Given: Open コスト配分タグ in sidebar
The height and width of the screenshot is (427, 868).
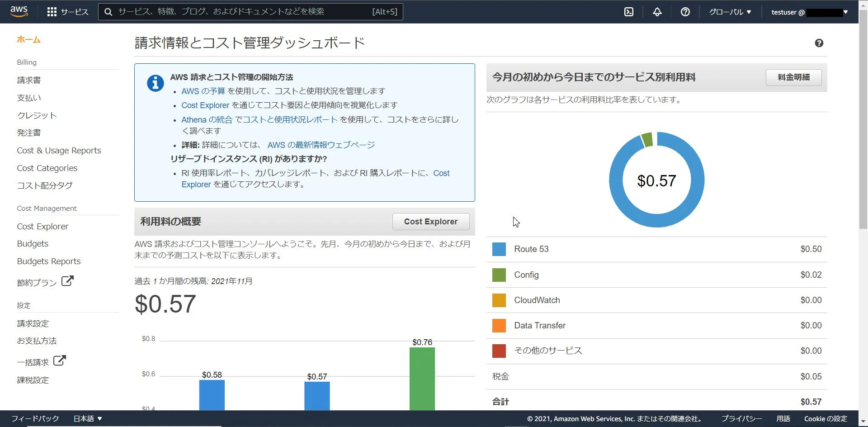Looking at the screenshot, I should click(x=45, y=185).
